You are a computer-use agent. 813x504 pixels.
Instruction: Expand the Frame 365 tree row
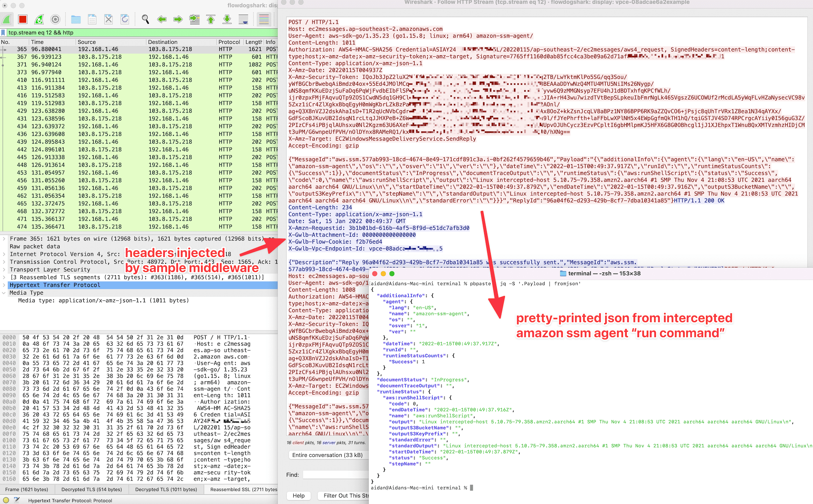4,239
